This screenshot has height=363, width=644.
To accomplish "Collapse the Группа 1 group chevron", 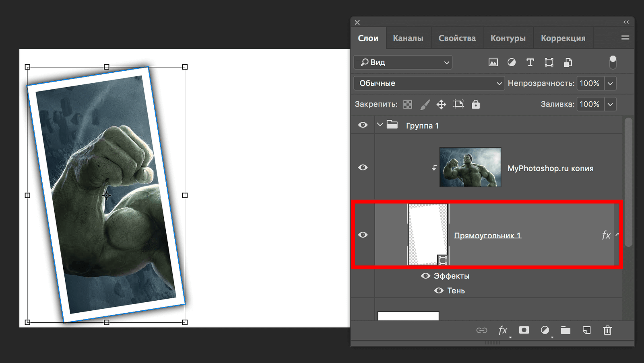I will click(380, 125).
